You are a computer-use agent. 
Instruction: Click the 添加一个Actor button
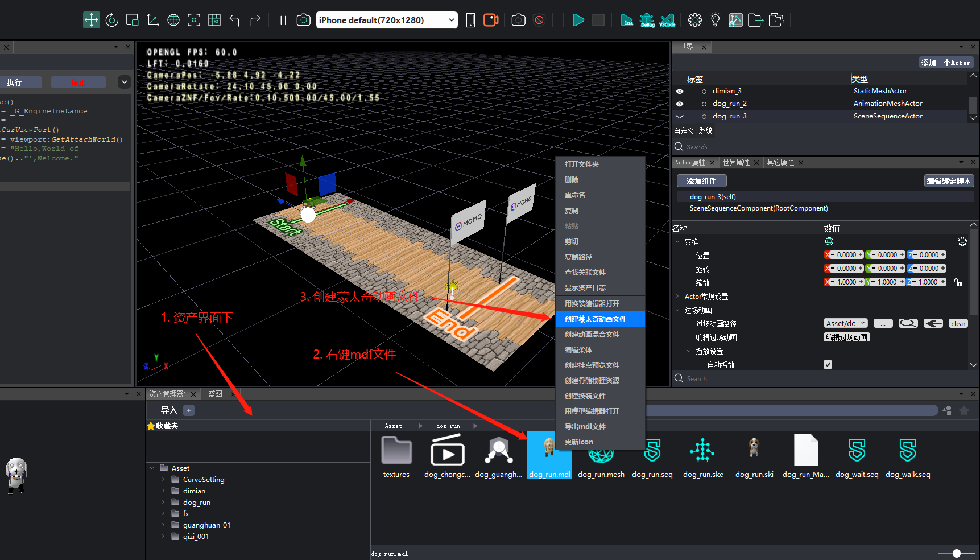pyautogui.click(x=946, y=63)
